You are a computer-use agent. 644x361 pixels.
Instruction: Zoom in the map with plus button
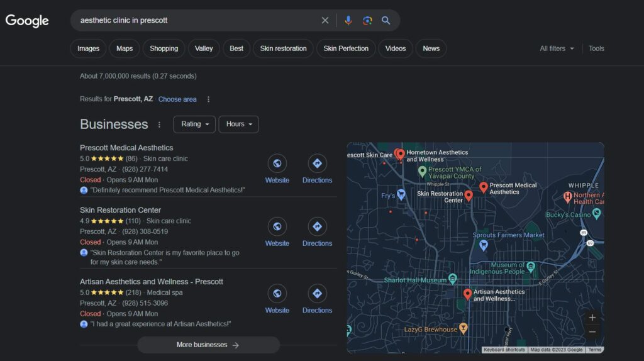point(592,318)
